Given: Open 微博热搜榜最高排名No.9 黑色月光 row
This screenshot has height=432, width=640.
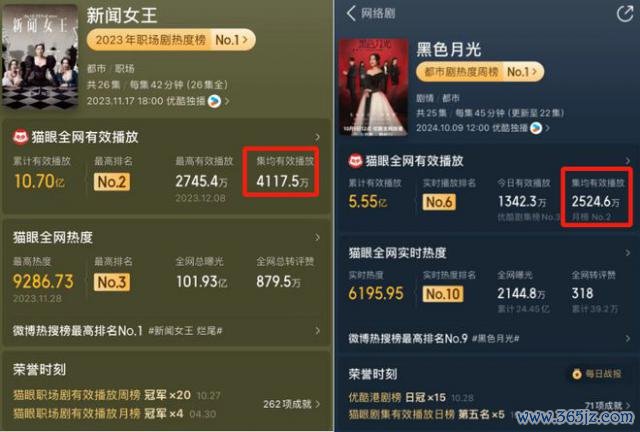Looking at the screenshot, I should tap(488, 338).
